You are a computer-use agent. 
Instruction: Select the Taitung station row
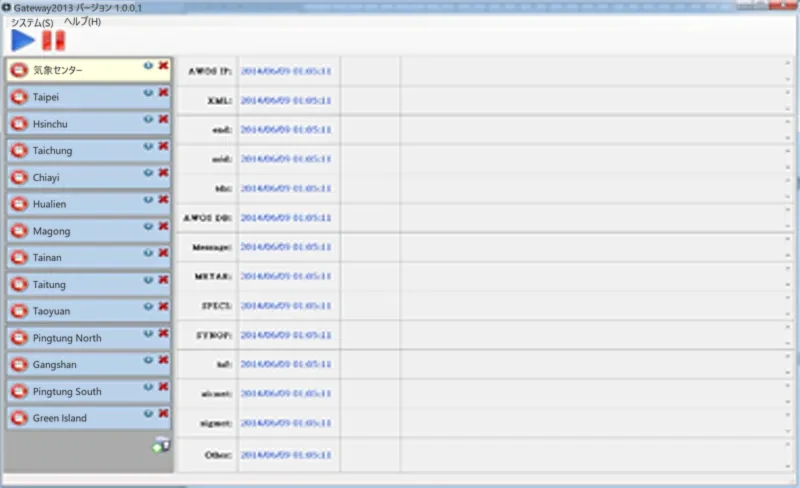tap(89, 284)
